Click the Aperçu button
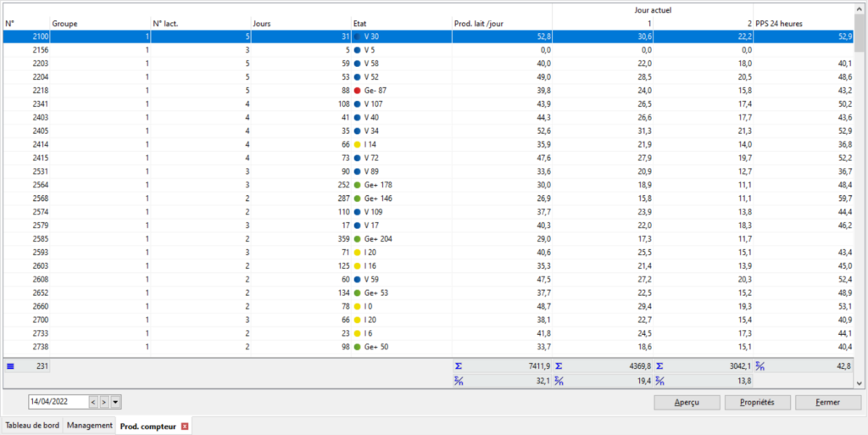This screenshot has width=868, height=435. [x=686, y=402]
